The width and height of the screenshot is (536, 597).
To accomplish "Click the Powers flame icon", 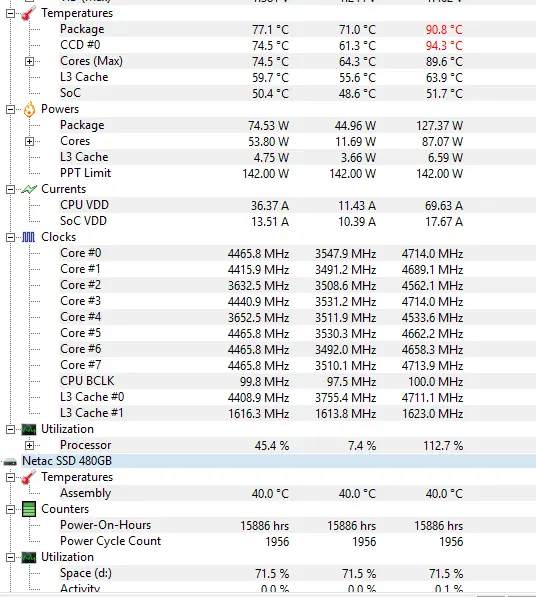I will (x=29, y=109).
